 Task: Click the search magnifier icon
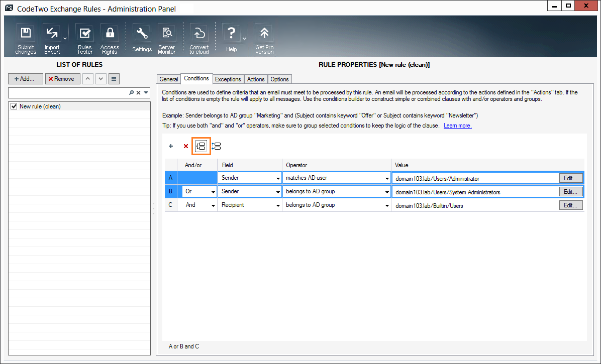132,92
